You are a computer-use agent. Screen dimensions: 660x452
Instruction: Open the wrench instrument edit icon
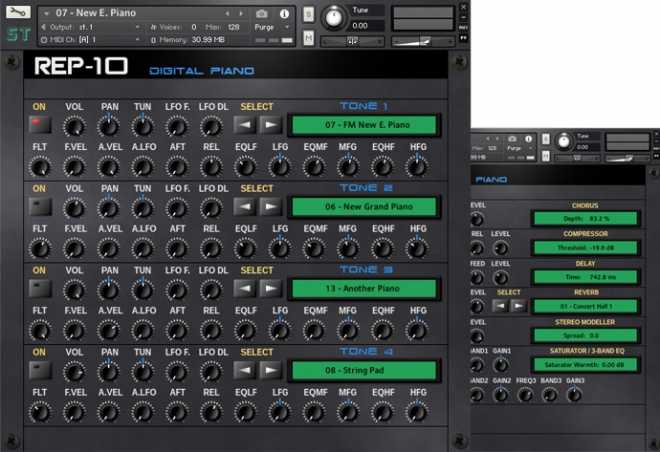coord(18,12)
